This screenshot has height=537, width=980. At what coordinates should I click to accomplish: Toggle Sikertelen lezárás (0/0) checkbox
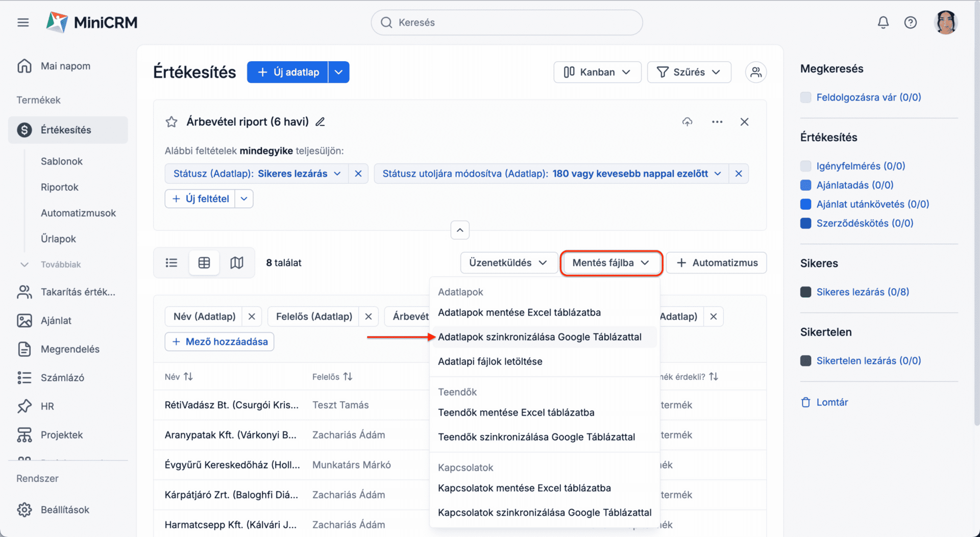(x=806, y=361)
